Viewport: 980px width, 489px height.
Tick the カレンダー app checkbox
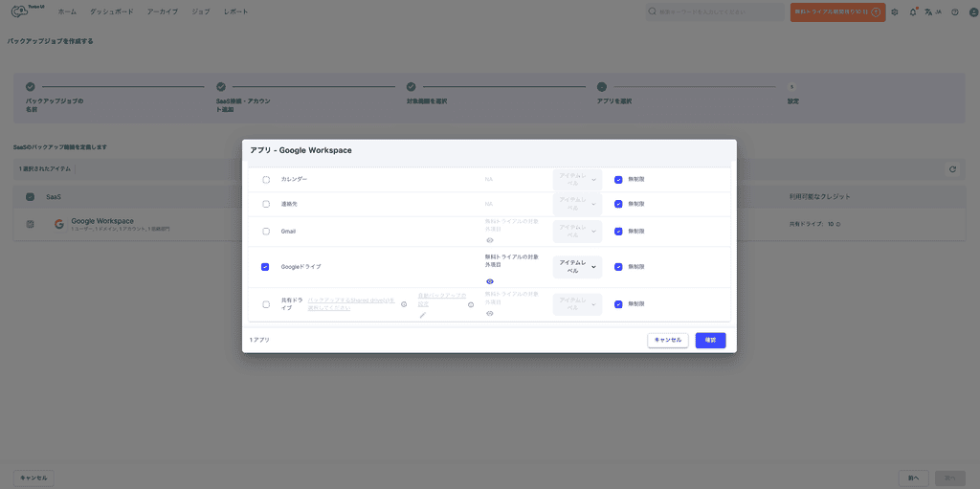(x=266, y=180)
